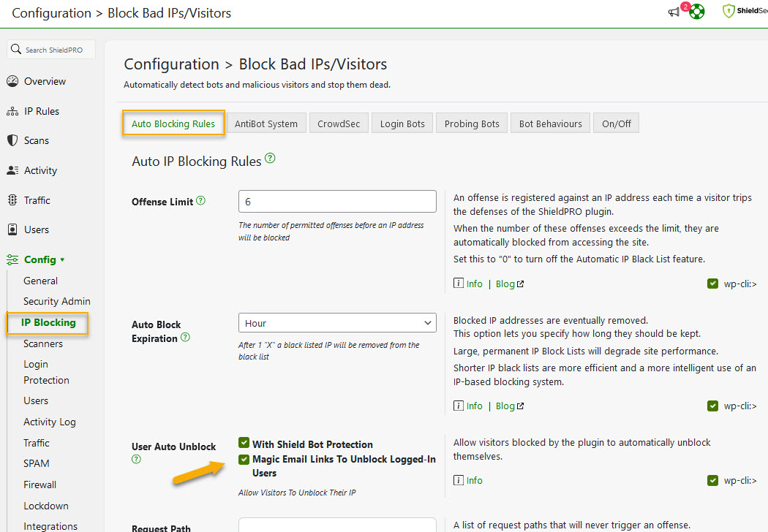This screenshot has width=768, height=532.
Task: Click the Users sidebar icon
Action: [12, 229]
